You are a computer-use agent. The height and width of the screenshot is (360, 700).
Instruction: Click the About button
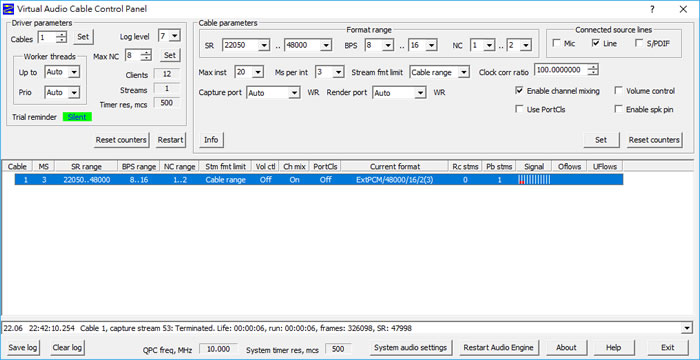tap(566, 347)
